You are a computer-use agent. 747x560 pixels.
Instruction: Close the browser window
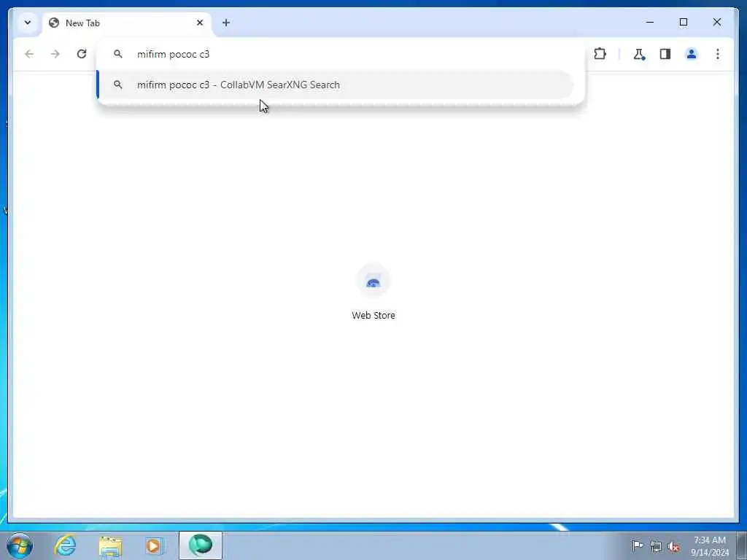[717, 22]
